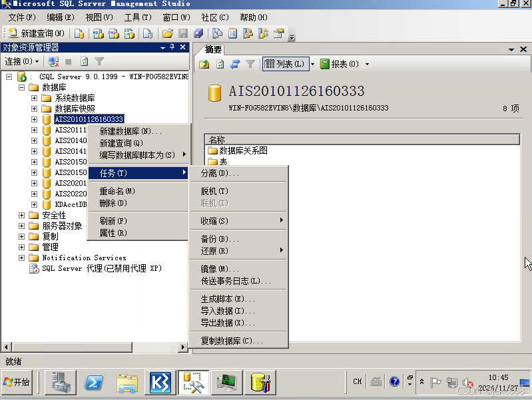Open the Object Explorer window position arrow
Image resolution: width=532 pixels, height=400 pixels.
(163, 48)
